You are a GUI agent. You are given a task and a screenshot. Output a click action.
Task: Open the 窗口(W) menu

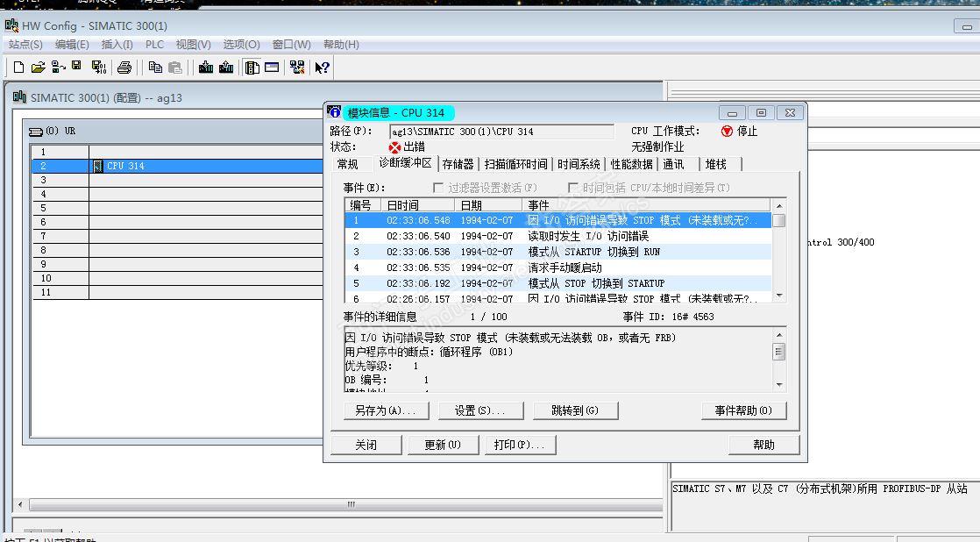pos(291,45)
